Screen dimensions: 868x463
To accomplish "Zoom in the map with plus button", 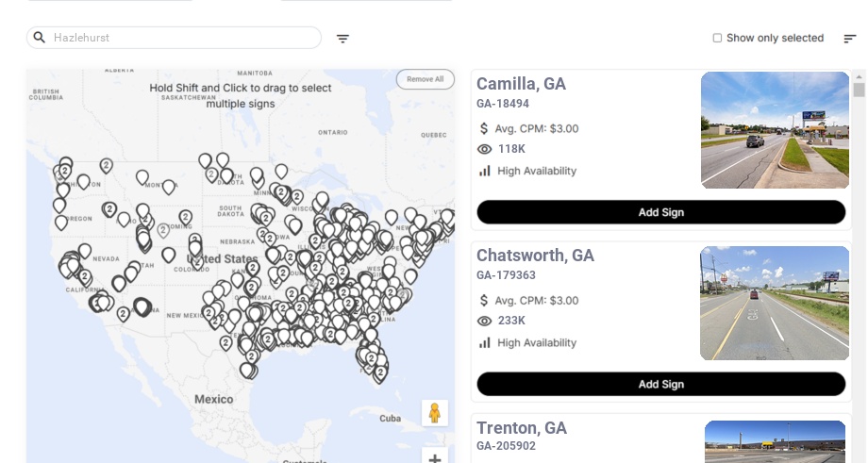I will [x=435, y=458].
